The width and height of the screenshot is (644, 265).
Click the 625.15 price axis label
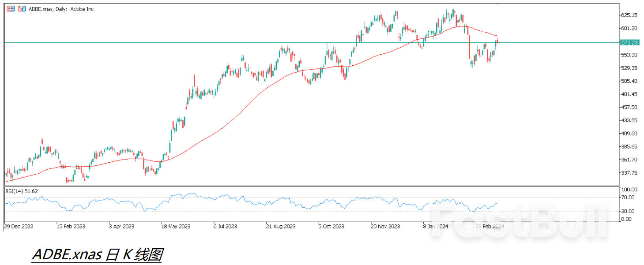click(629, 15)
